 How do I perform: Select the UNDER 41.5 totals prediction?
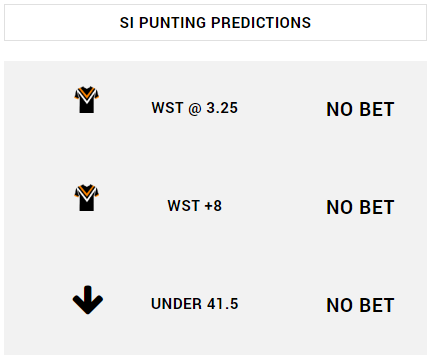195,304
